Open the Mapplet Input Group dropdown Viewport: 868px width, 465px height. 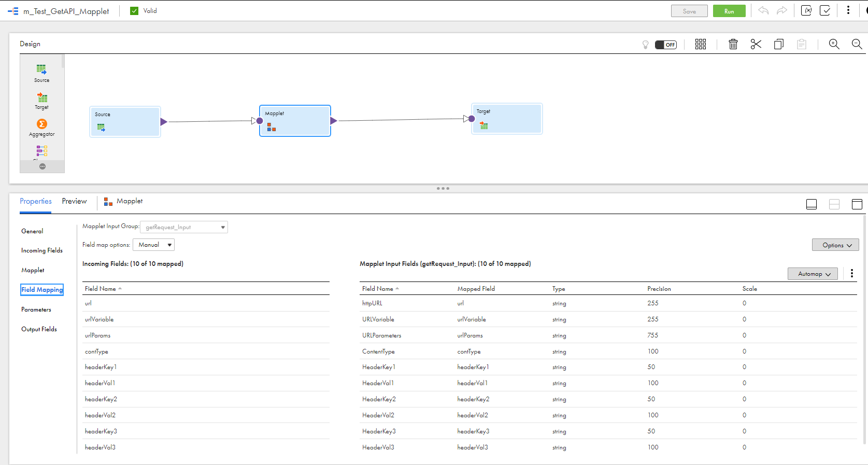click(184, 227)
